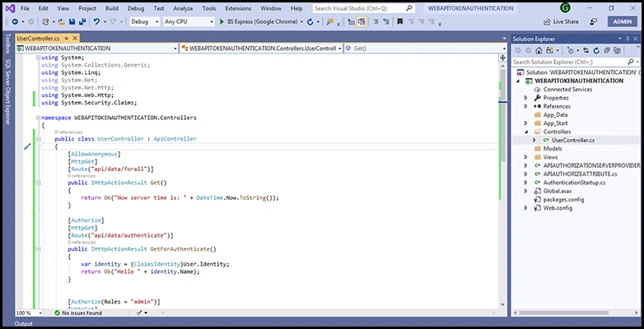Viewport: 644px width, 329px height.
Task: Expand the App_Start folder
Action: point(525,123)
